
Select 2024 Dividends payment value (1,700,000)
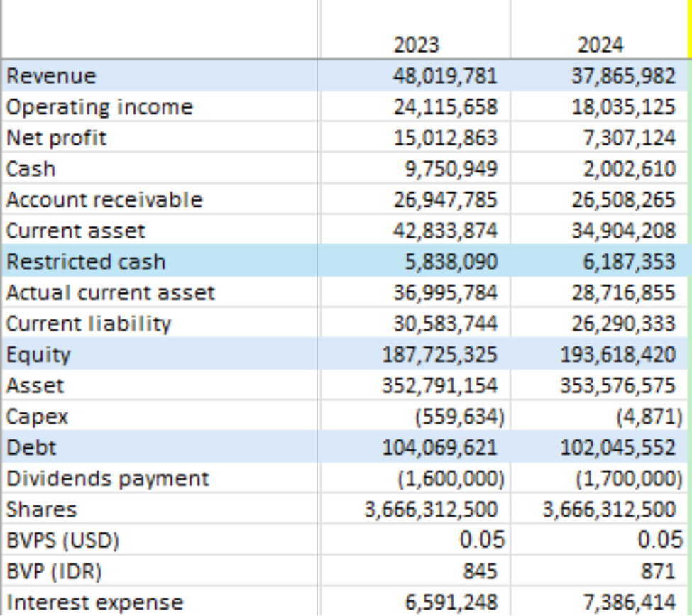[600, 479]
